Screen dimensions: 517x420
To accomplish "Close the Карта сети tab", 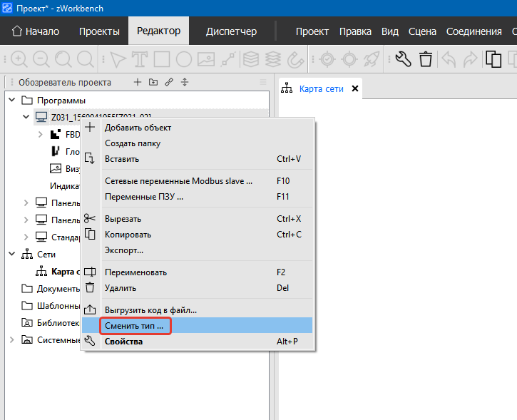I will (355, 89).
